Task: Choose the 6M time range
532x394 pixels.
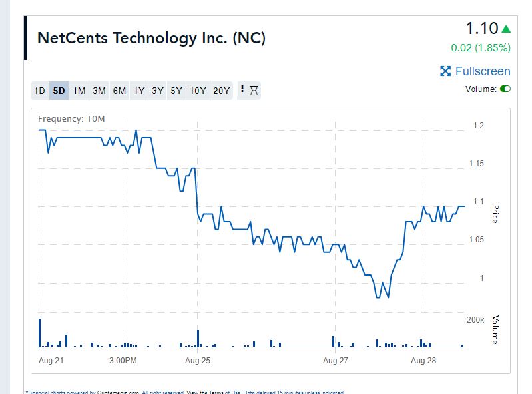Action: point(119,91)
